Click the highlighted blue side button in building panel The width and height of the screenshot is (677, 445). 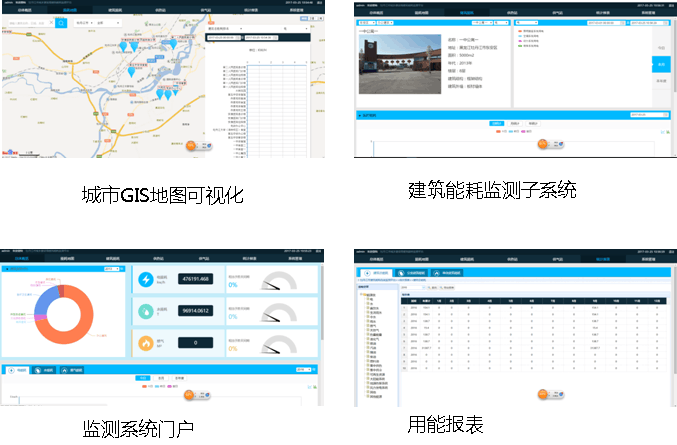click(661, 64)
